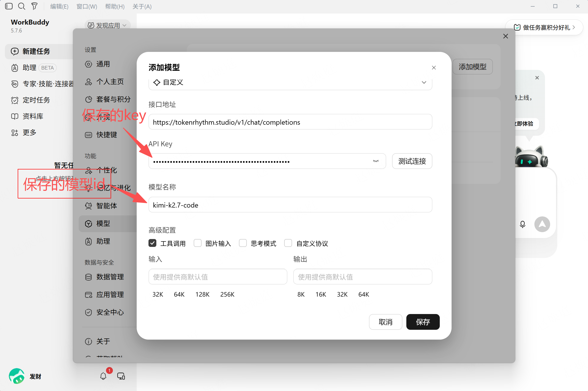Open the 关于(A) menu
Viewport: 588px width, 391px height.
pyautogui.click(x=142, y=6)
